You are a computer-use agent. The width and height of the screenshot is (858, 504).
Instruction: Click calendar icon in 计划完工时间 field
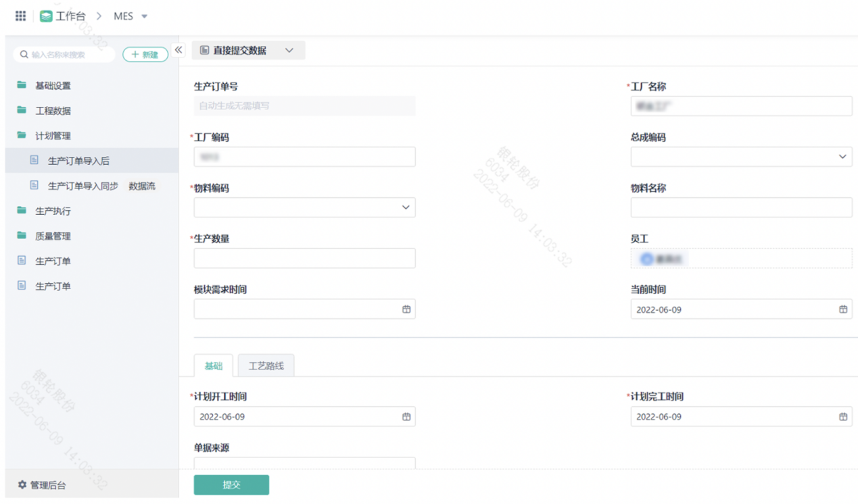(x=843, y=417)
